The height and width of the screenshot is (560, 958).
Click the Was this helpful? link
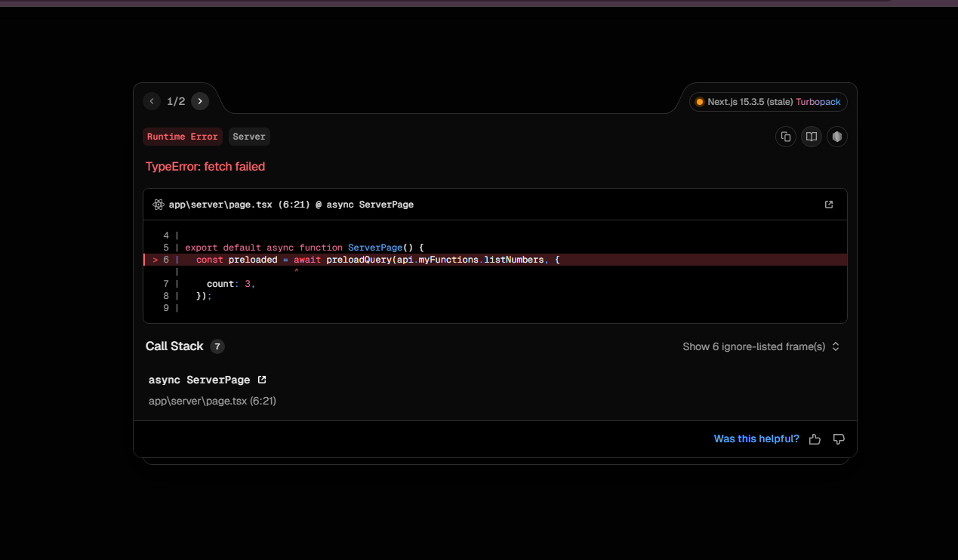pyautogui.click(x=756, y=438)
